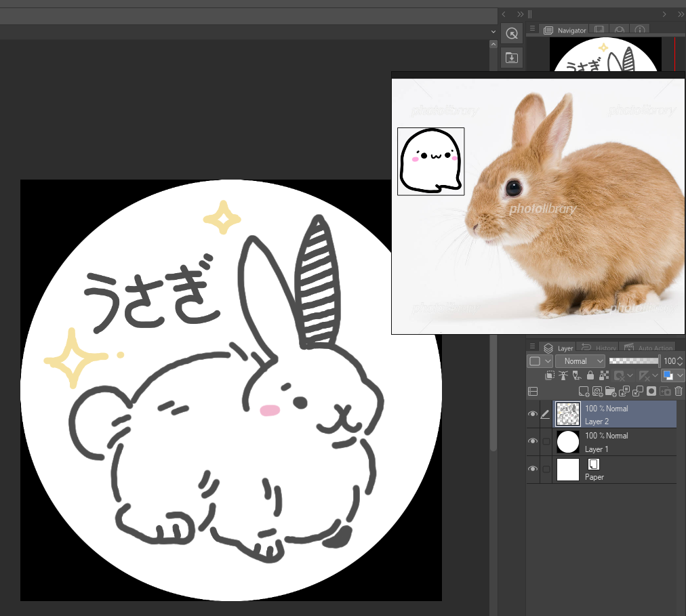The height and width of the screenshot is (616, 686).
Task: Click the layer opacity slider
Action: [x=634, y=361]
